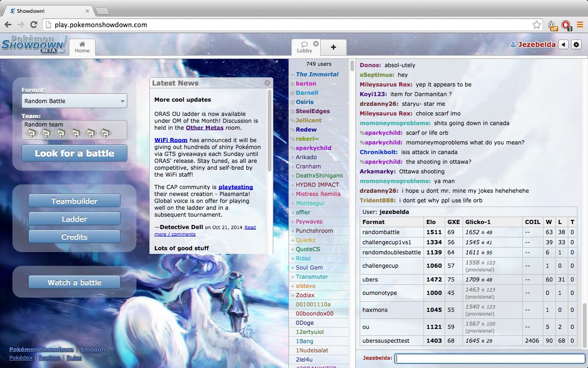Image resolution: width=588 pixels, height=368 pixels.
Task: Open the Chrome menu button
Action: pyautogui.click(x=580, y=24)
